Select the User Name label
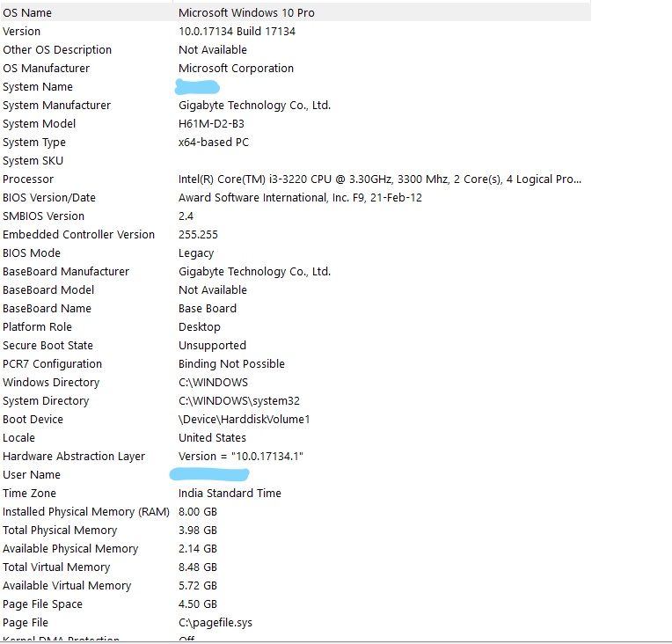The image size is (672, 644). click(32, 474)
